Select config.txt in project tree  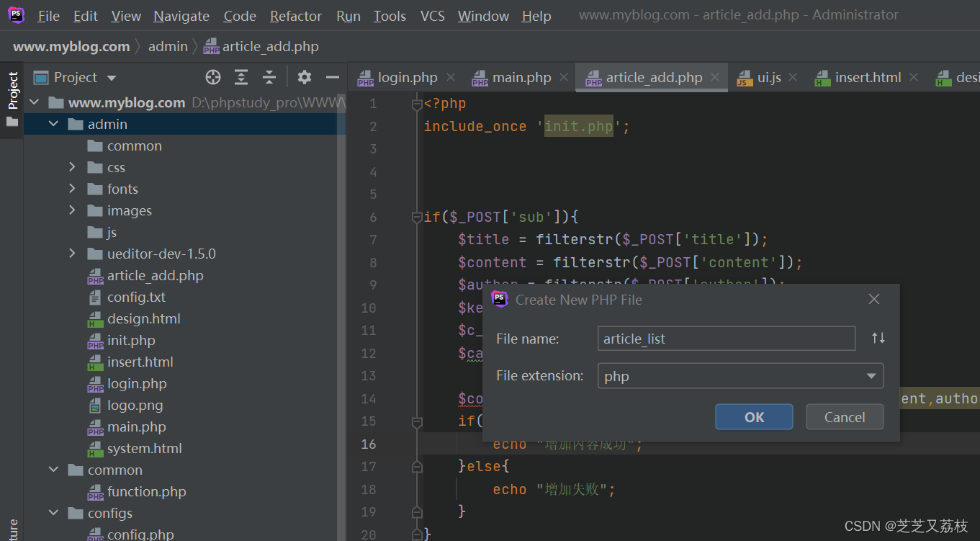pos(136,297)
